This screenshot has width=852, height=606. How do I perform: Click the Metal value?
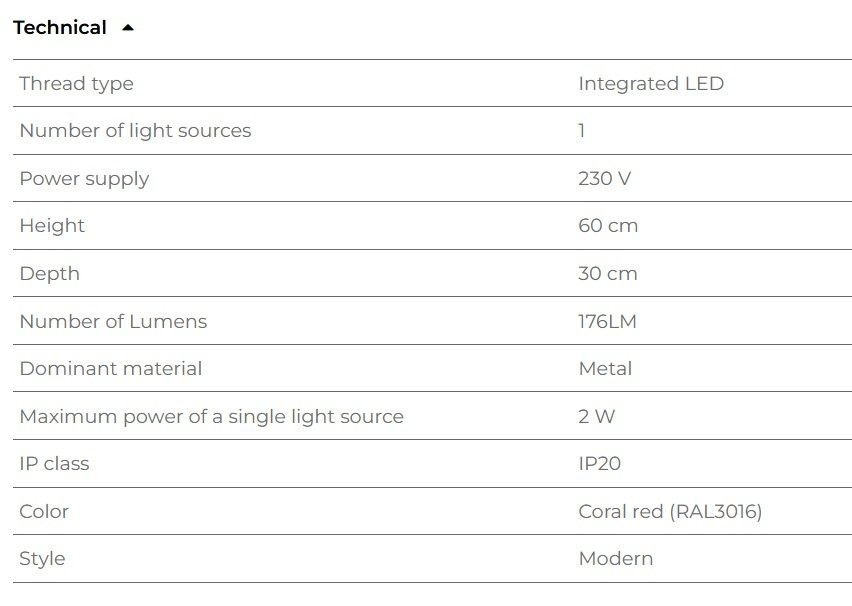pos(605,368)
